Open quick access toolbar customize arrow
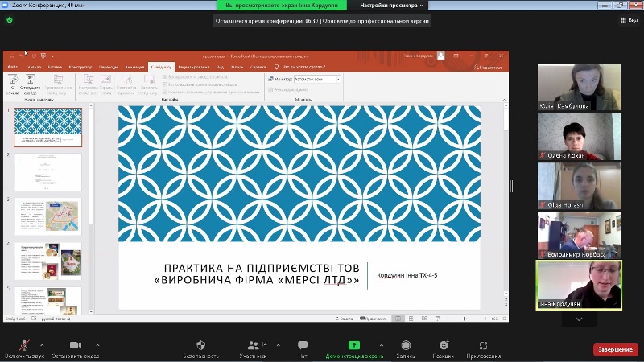This screenshot has height=362, width=644. coord(52,56)
